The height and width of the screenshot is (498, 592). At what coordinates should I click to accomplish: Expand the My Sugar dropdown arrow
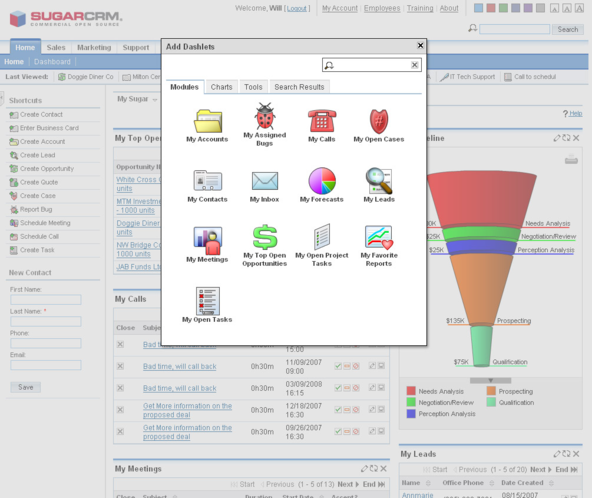155,100
